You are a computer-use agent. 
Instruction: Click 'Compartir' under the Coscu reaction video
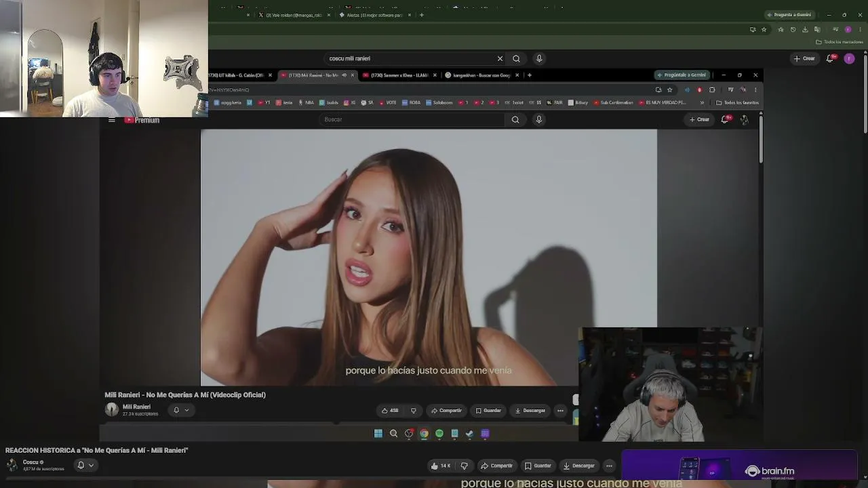[x=496, y=466]
